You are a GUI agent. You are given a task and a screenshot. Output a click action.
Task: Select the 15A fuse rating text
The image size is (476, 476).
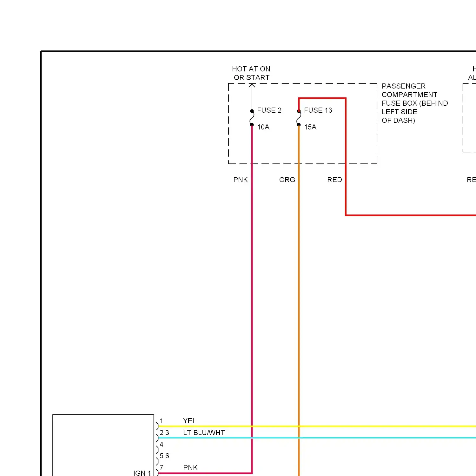310,127
